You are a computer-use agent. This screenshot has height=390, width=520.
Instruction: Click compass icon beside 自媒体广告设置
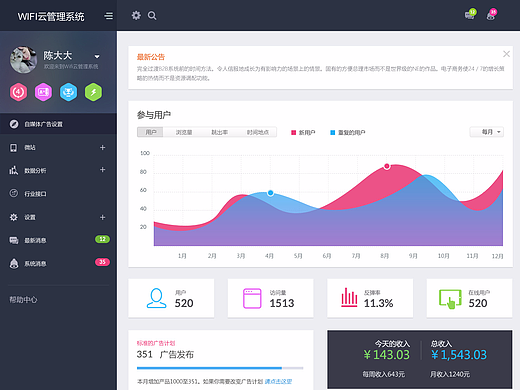pos(14,124)
